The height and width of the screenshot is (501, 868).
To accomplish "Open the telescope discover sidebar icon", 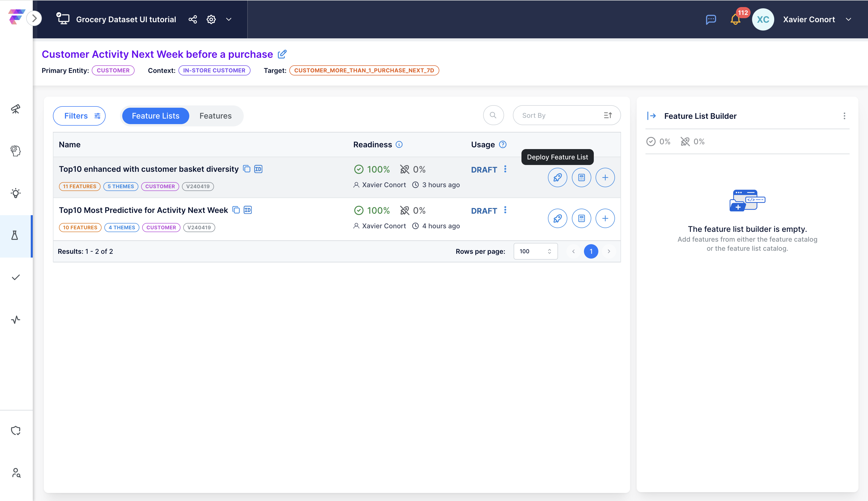I will click(x=15, y=109).
